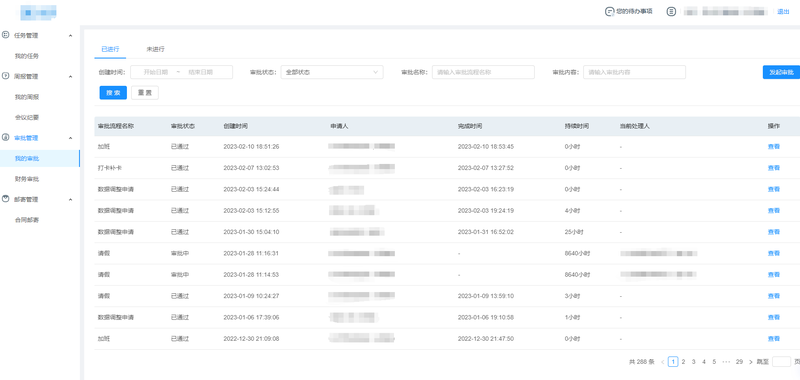Click the 完成时间 column header
Viewport: 800px width, 380px height.
click(x=470, y=126)
